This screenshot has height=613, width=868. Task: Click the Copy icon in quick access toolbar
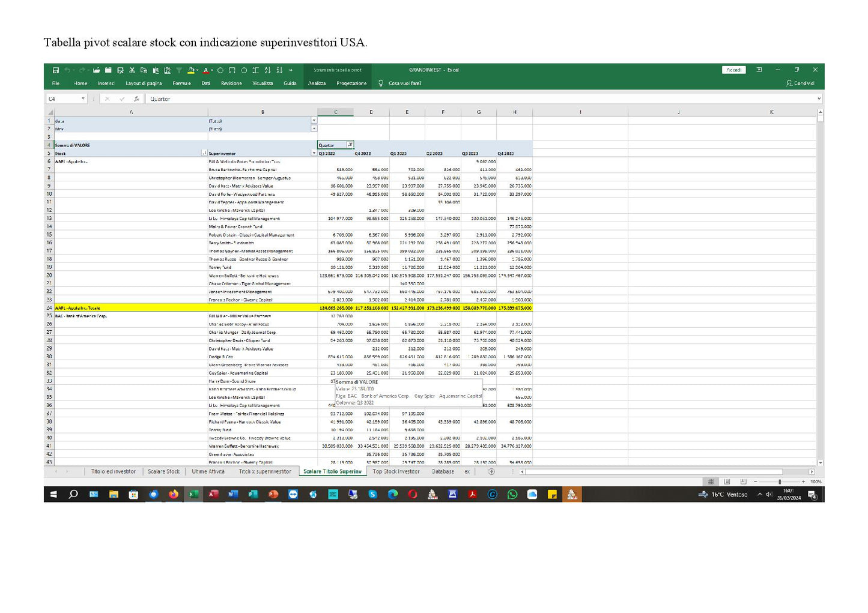click(x=144, y=70)
